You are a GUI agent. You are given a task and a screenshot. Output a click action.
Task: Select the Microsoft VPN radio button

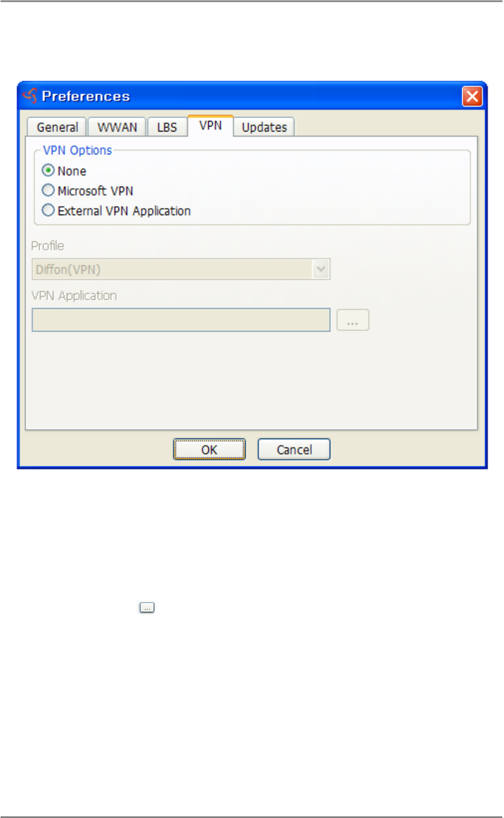(48, 191)
